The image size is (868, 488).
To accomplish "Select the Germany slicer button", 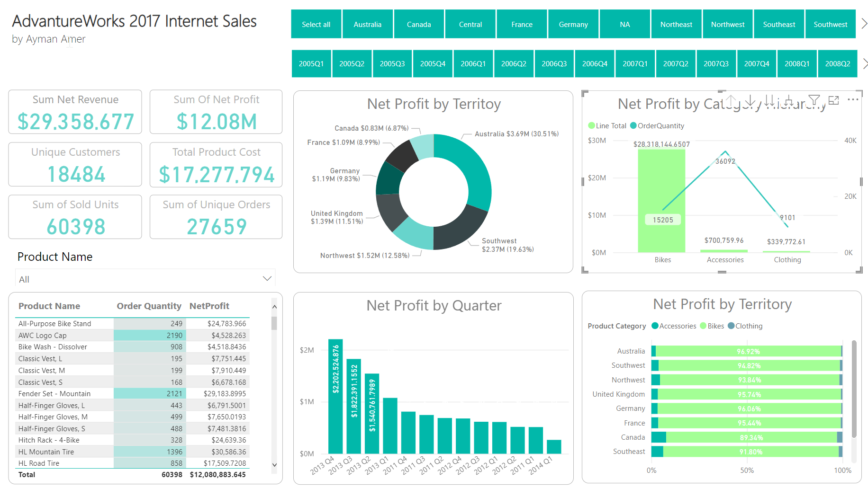I will point(573,24).
